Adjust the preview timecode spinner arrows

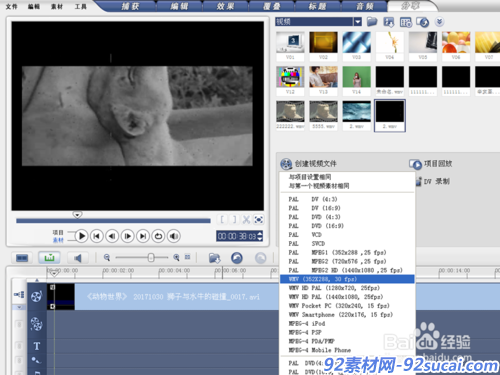coord(260,236)
